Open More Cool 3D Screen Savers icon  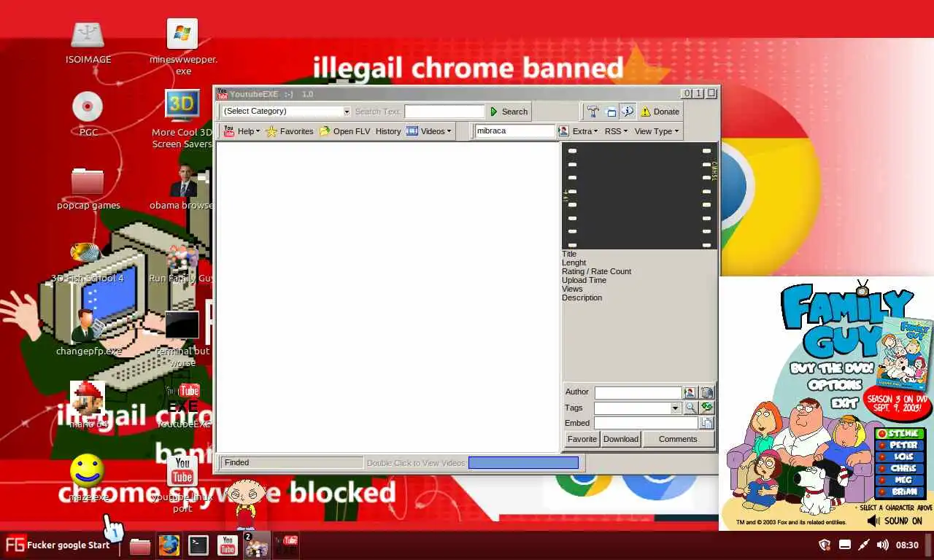coord(182,119)
